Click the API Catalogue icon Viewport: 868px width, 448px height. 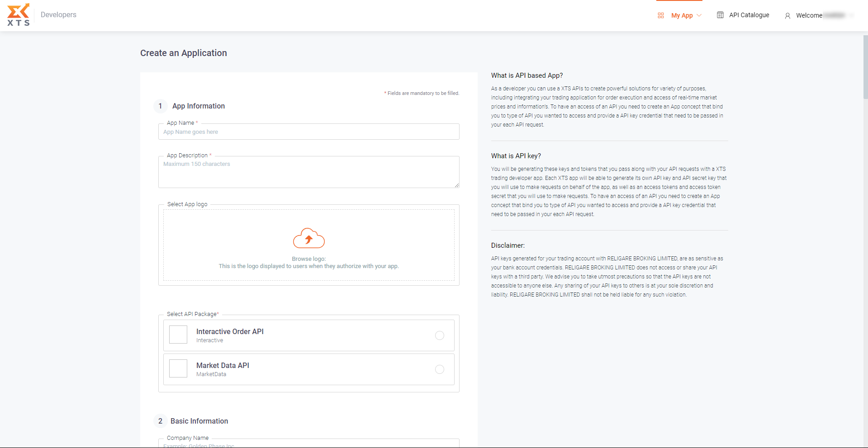(x=720, y=15)
